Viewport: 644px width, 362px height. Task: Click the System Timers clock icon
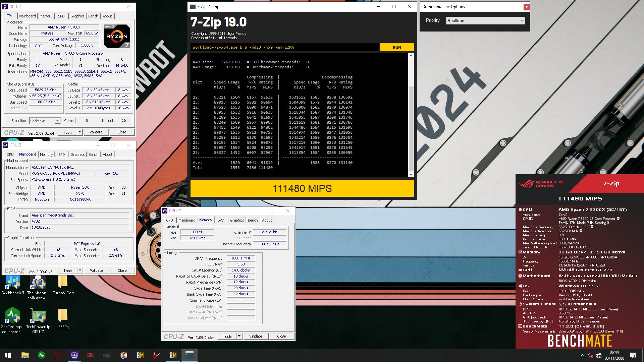coord(520,304)
